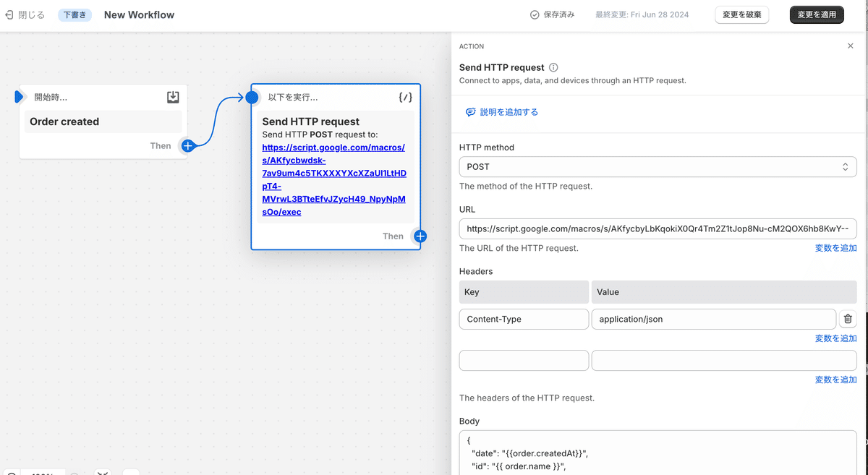Click 変数を追加 under the URL field

[835, 248]
